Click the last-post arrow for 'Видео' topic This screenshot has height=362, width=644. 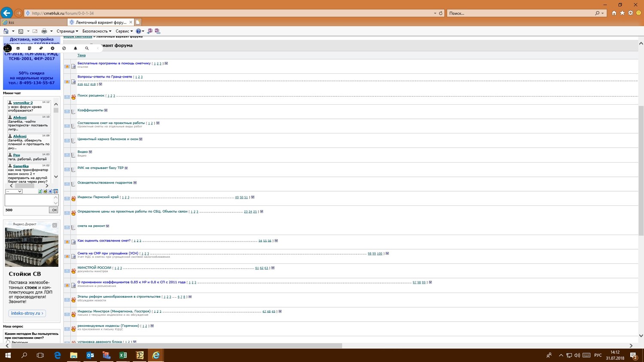(90, 152)
